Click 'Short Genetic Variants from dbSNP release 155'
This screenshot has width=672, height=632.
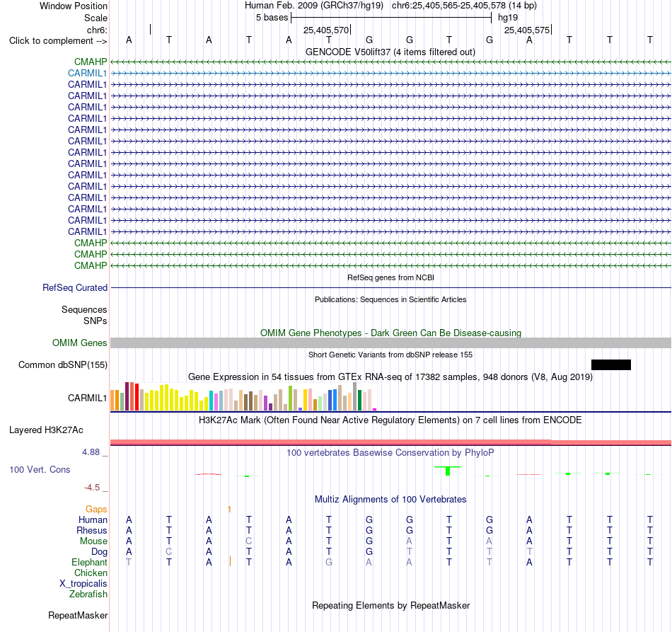tap(390, 355)
